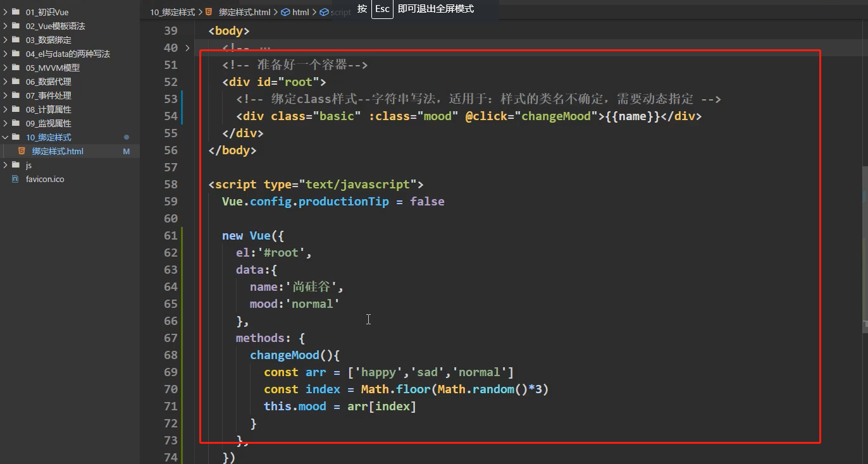The width and height of the screenshot is (868, 464).
Task: Expand the 06_数据代理 folder chevron
Action: click(6, 82)
